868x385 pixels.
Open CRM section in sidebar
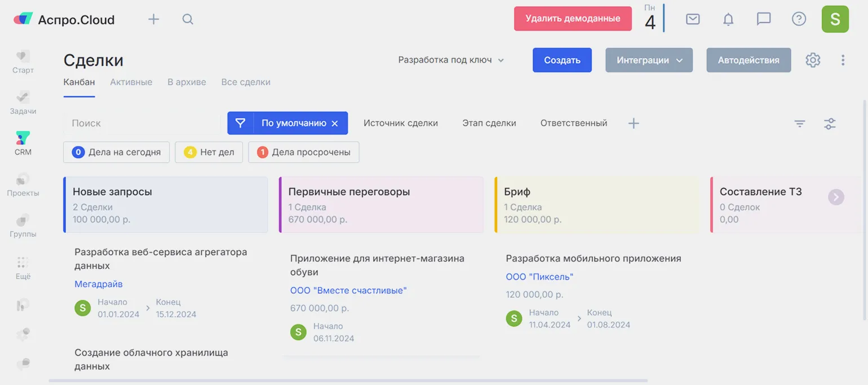point(23,143)
